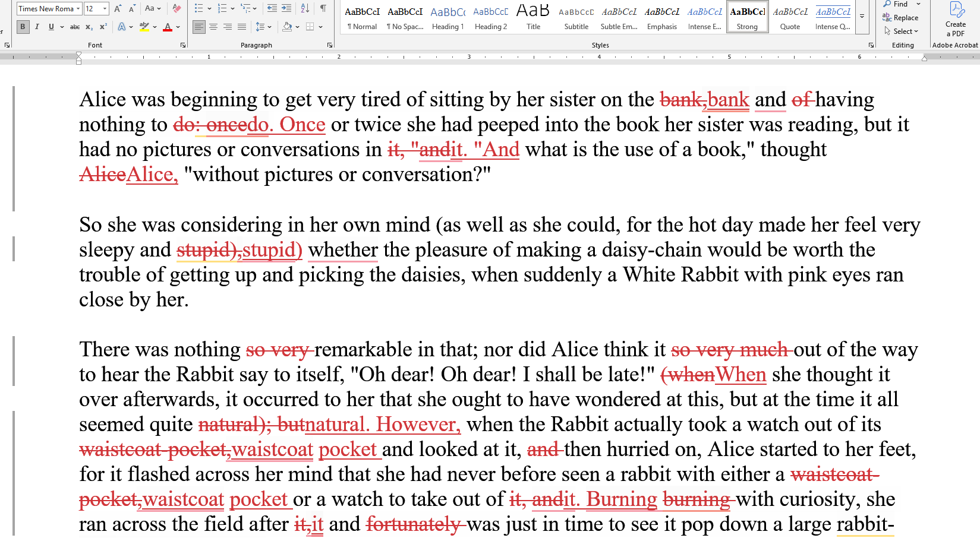Show or hide paragraph marks
980x538 pixels.
pyautogui.click(x=323, y=8)
